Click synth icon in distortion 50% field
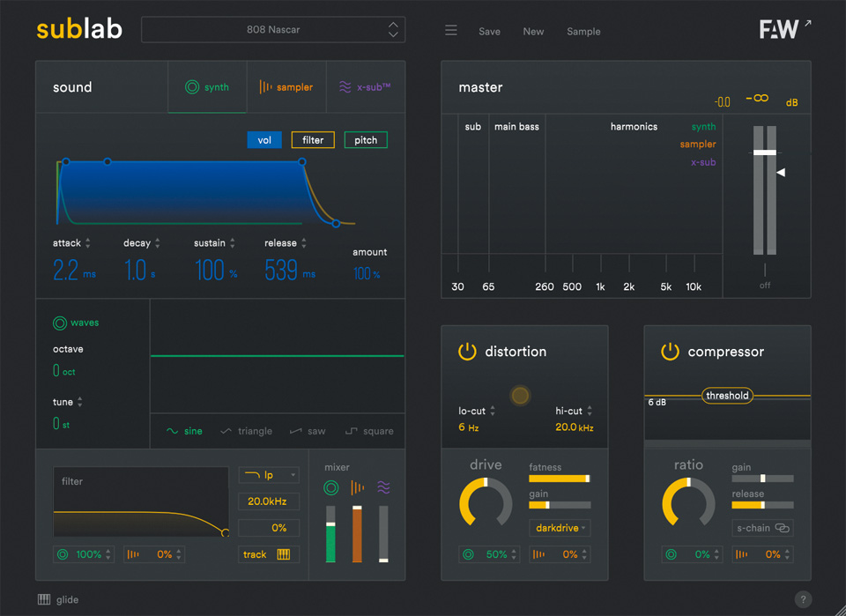 pos(468,554)
